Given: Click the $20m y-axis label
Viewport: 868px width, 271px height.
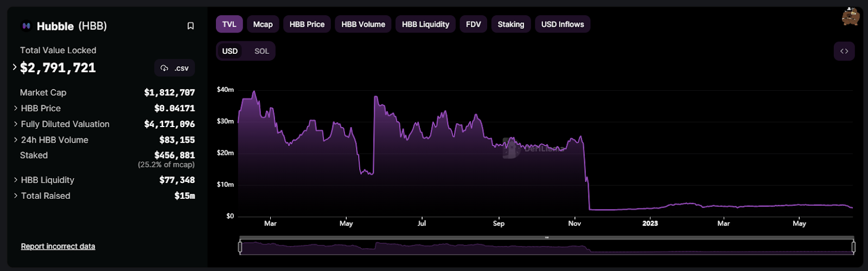Looking at the screenshot, I should click(225, 153).
